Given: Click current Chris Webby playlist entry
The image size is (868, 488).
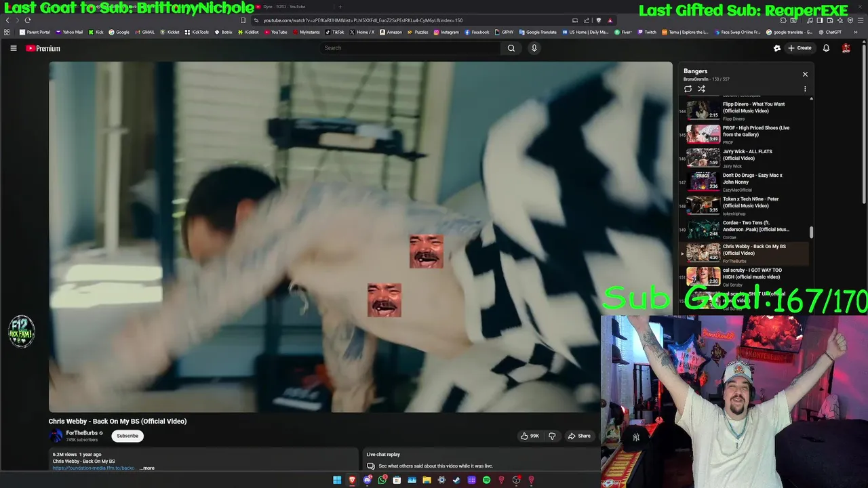Looking at the screenshot, I should tap(745, 253).
